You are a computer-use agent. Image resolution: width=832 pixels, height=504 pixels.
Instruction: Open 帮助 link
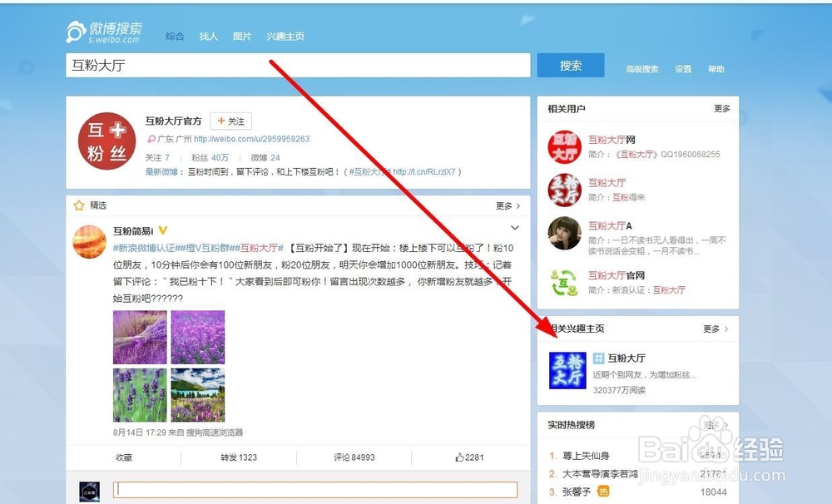point(716,69)
